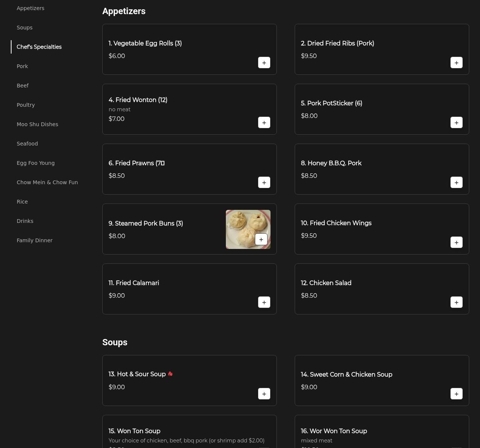Viewport: 480px width, 448px height.
Task: Add Fried Chicken Wings to the order
Action: point(457,242)
